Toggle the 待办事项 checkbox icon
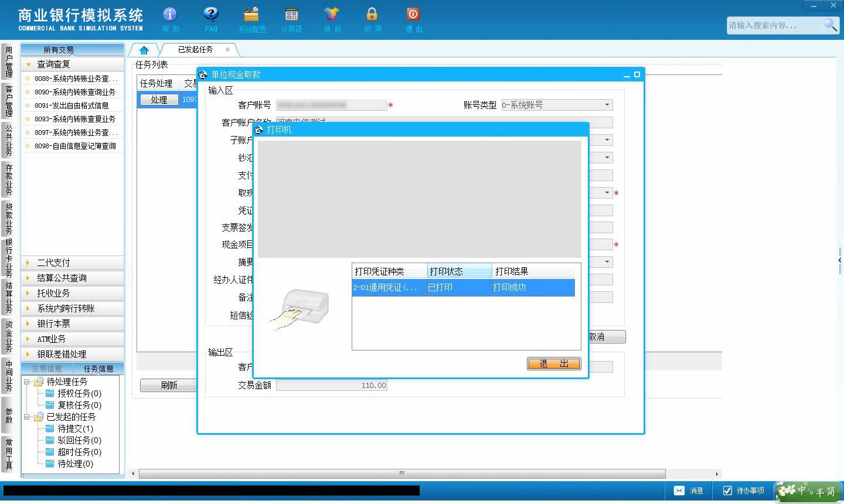This screenshot has width=844, height=504. pos(727,491)
